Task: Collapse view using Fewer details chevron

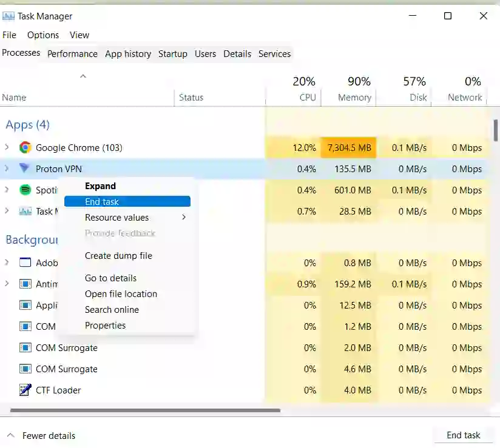Action: pos(10,435)
